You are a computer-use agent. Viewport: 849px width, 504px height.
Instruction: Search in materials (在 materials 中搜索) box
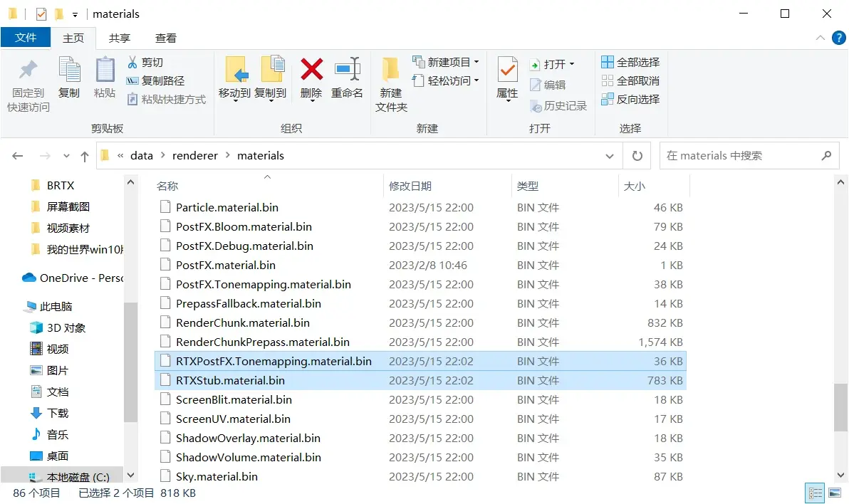tap(749, 156)
